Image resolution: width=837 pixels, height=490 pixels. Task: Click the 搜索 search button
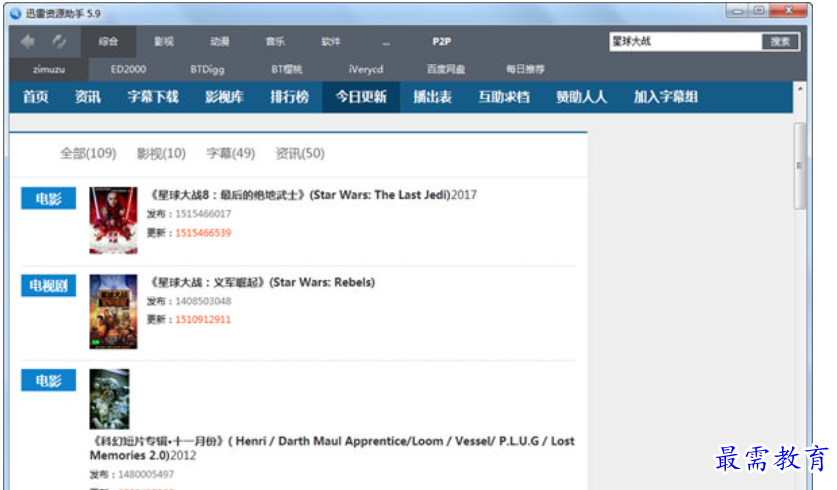click(x=780, y=42)
